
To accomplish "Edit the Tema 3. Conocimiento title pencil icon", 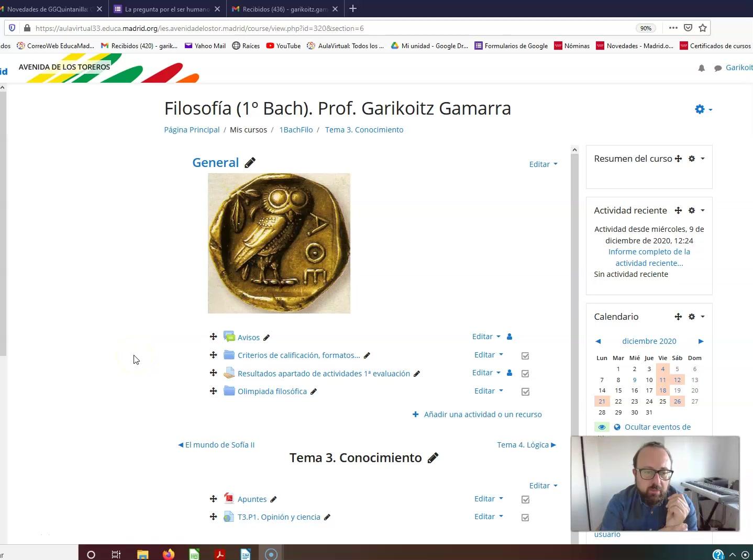I will click(433, 458).
